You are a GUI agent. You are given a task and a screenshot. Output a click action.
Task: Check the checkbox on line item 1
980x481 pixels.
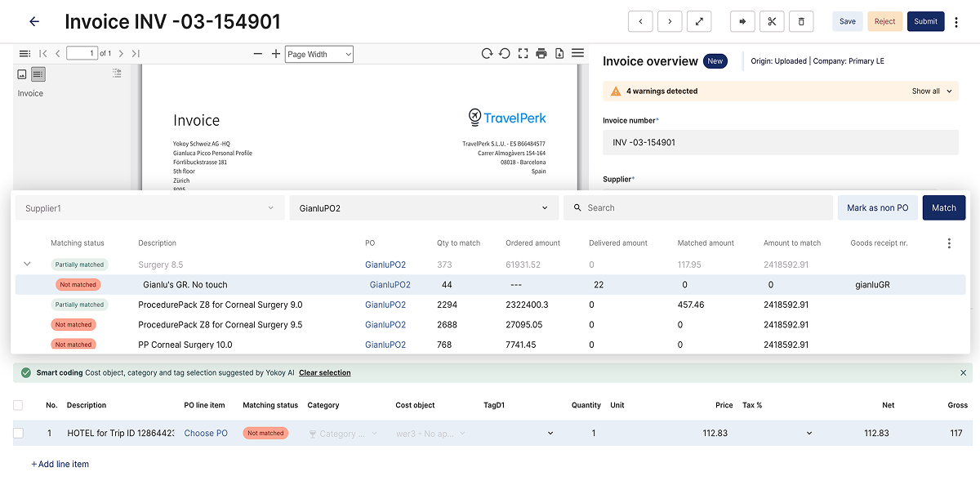click(18, 433)
